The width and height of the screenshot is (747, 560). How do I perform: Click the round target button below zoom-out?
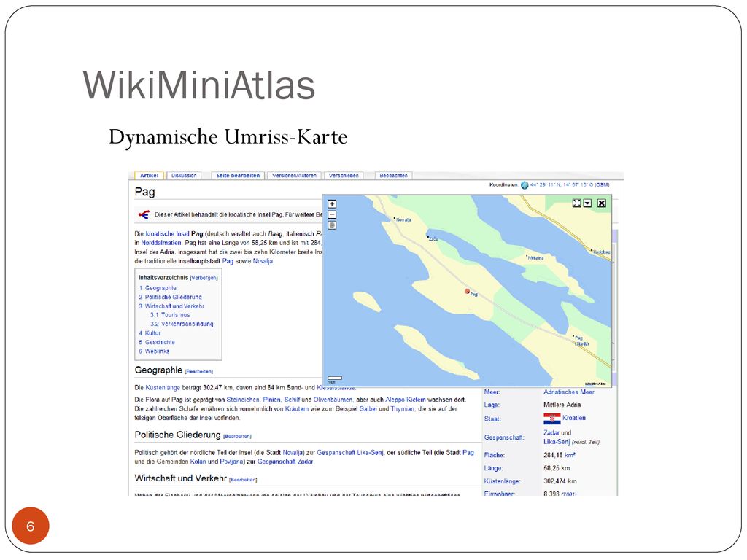pos(332,225)
